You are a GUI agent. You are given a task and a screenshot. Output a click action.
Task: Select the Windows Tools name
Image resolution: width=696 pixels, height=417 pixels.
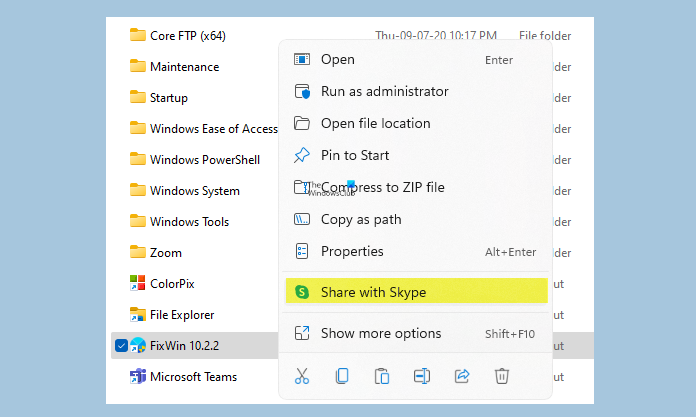[x=190, y=222]
